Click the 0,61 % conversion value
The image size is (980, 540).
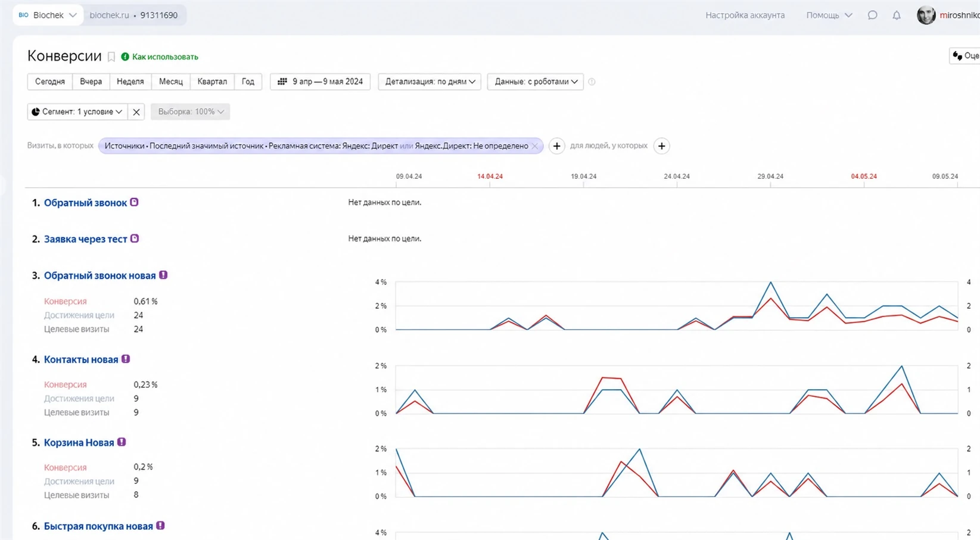pyautogui.click(x=145, y=301)
